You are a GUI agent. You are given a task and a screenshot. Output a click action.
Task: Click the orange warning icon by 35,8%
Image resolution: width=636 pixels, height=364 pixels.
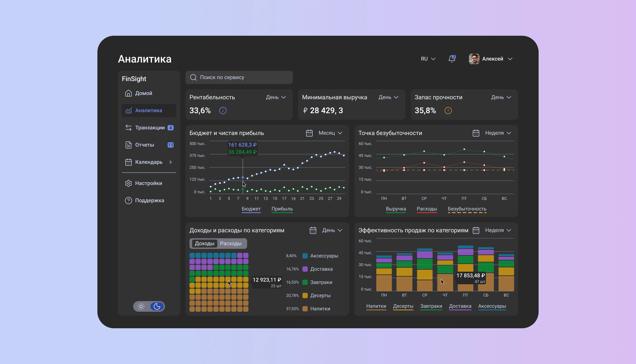click(448, 111)
